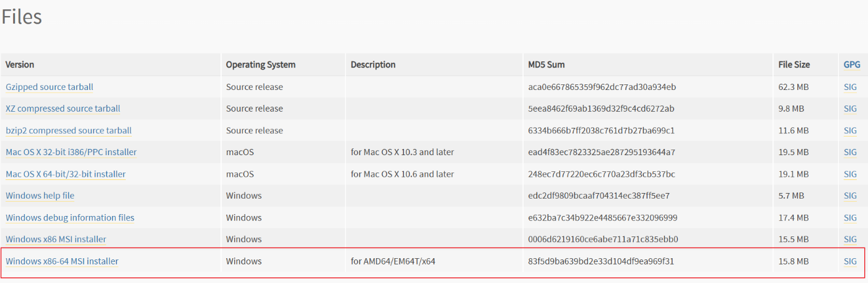Open Mac OS X 32-bit i386/PPC installer
868x283 pixels.
71,152
